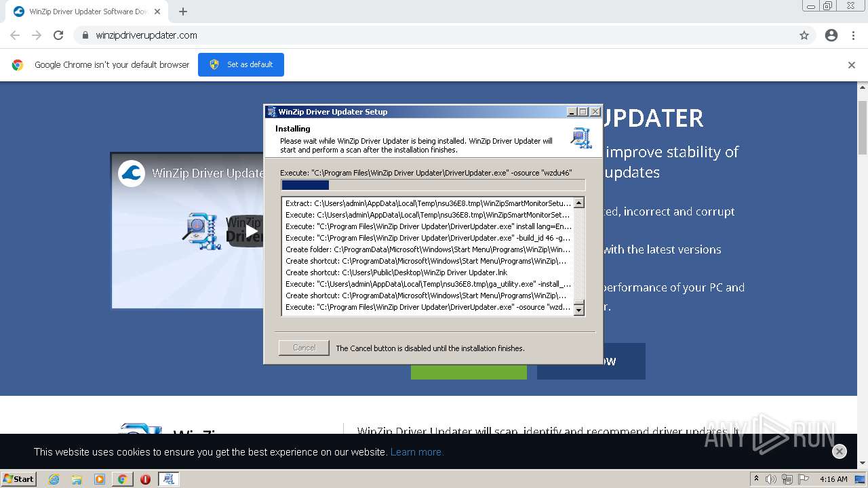Screen dimensions: 868x488
Task: Open the Chrome profile avatar menu
Action: click(831, 35)
